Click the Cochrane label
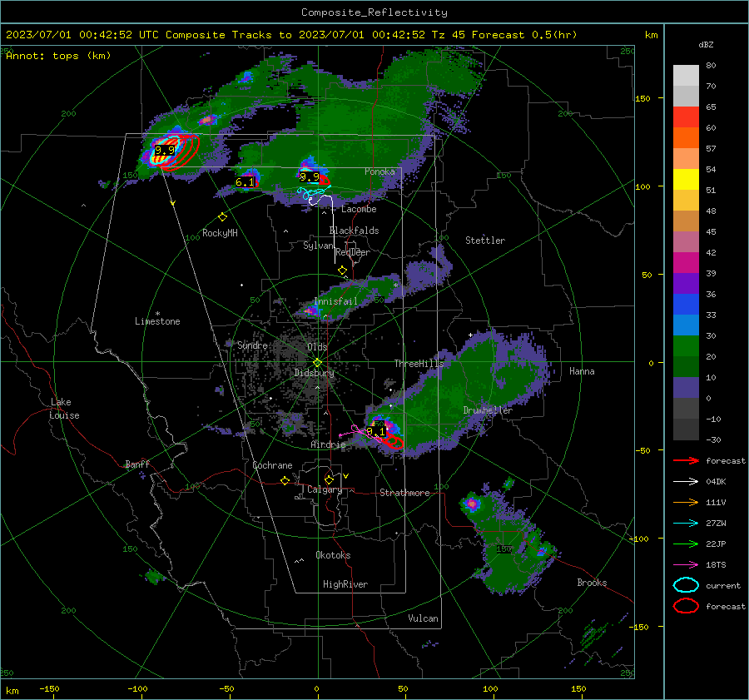The height and width of the screenshot is (700, 749). tap(272, 465)
